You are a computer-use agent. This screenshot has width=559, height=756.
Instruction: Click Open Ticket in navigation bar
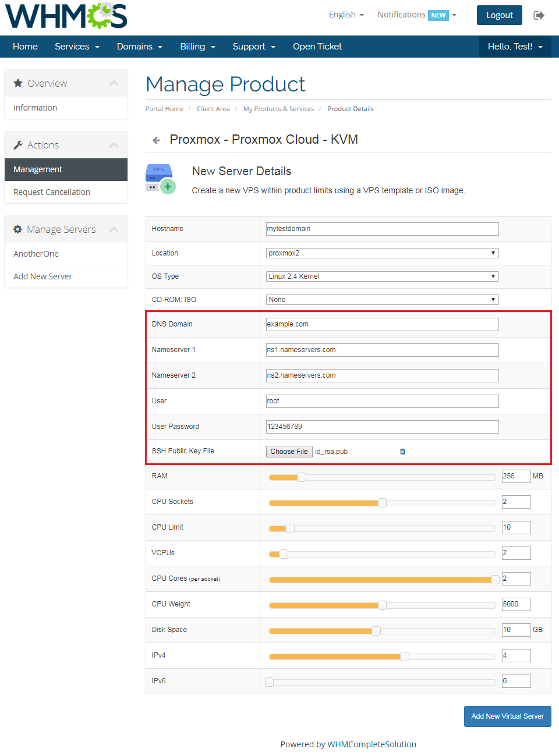click(x=317, y=47)
